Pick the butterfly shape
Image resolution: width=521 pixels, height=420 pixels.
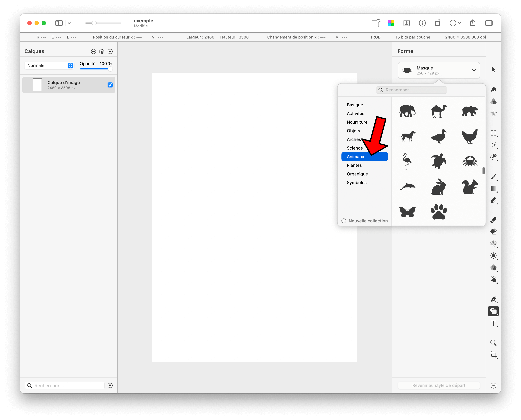pos(407,212)
